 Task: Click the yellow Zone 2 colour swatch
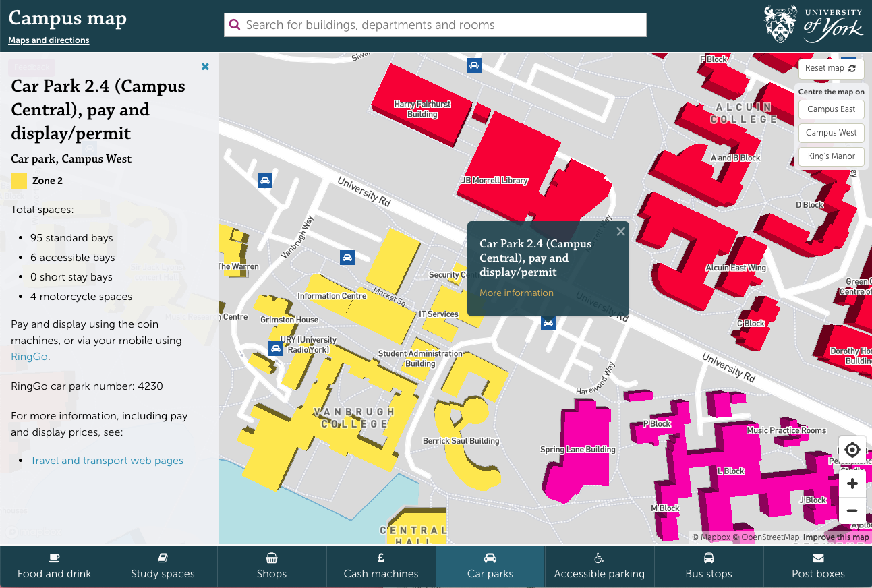(19, 181)
